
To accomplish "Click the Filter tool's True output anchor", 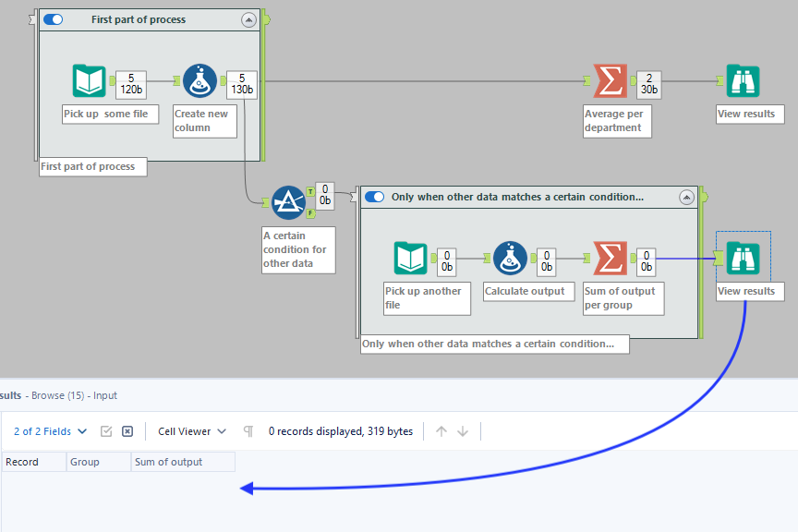I will pos(310,192).
